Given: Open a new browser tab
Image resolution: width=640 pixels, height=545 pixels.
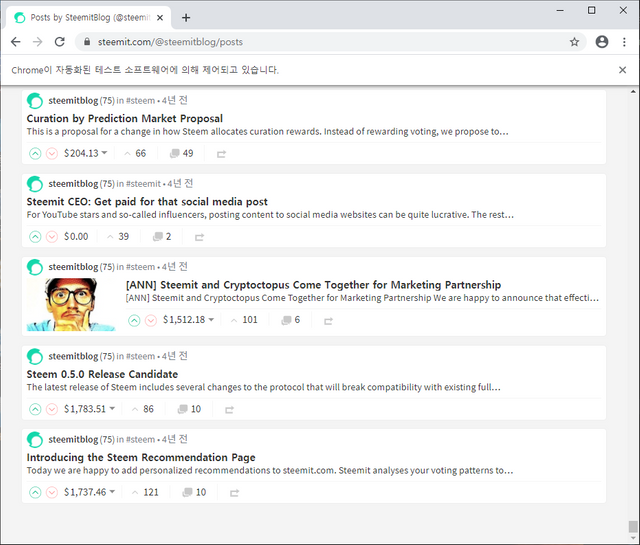Looking at the screenshot, I should [186, 17].
